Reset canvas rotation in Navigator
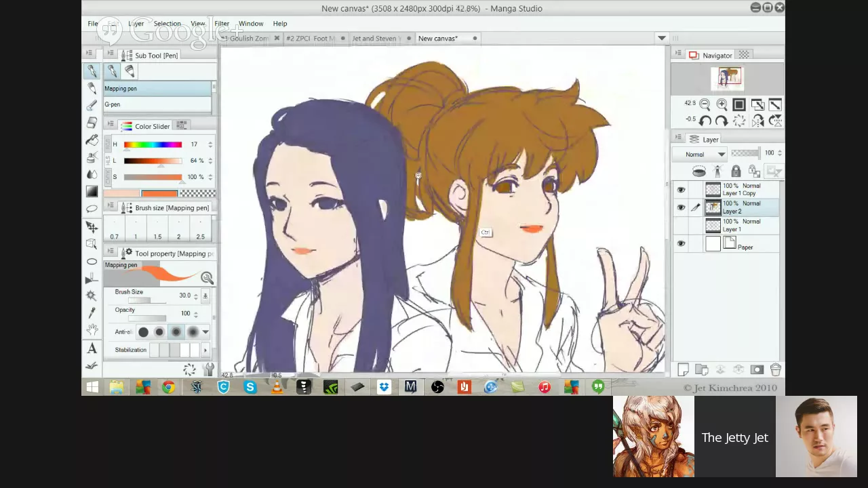Image resolution: width=868 pixels, height=488 pixels. [x=739, y=121]
